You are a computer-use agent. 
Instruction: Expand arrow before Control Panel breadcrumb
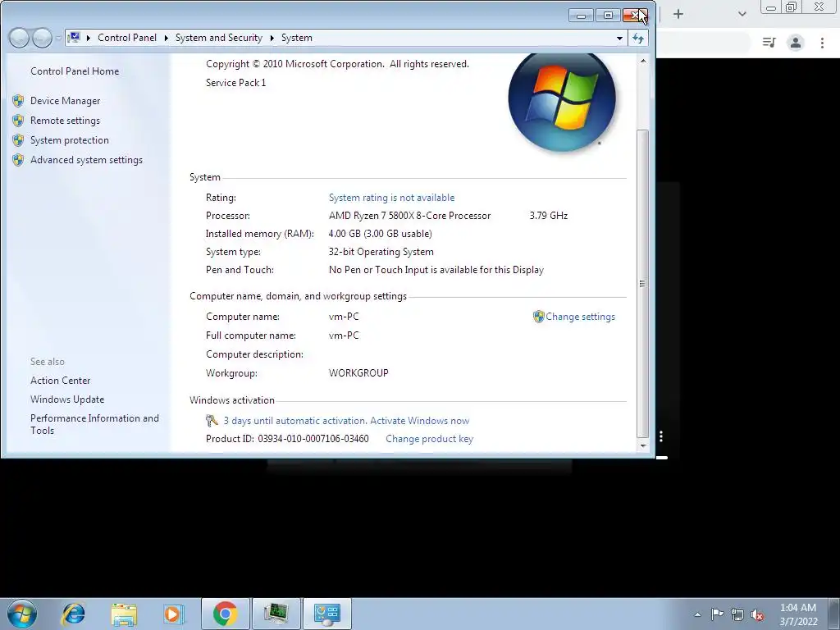(89, 38)
